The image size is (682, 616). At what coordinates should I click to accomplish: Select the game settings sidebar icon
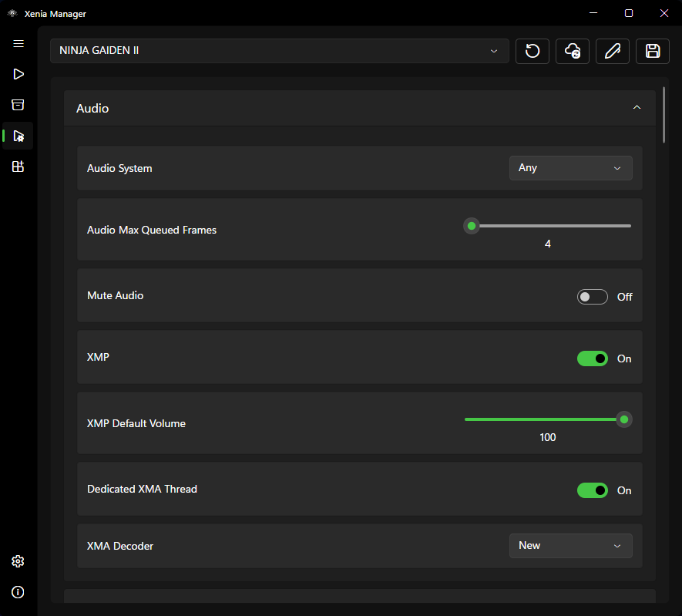point(18,136)
